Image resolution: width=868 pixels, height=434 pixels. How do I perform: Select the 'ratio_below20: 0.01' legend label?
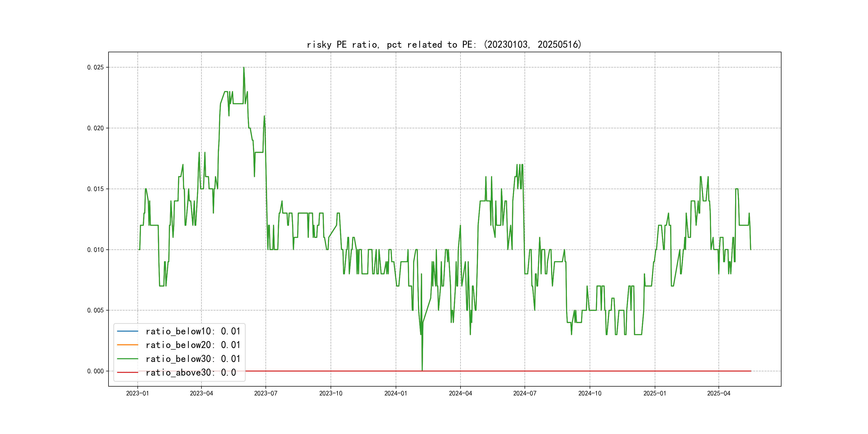click(193, 345)
